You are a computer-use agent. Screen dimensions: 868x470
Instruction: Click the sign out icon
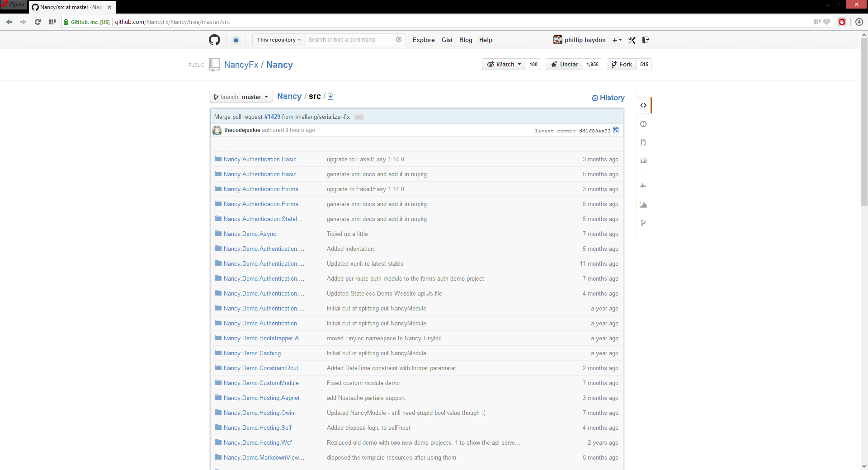[646, 40]
